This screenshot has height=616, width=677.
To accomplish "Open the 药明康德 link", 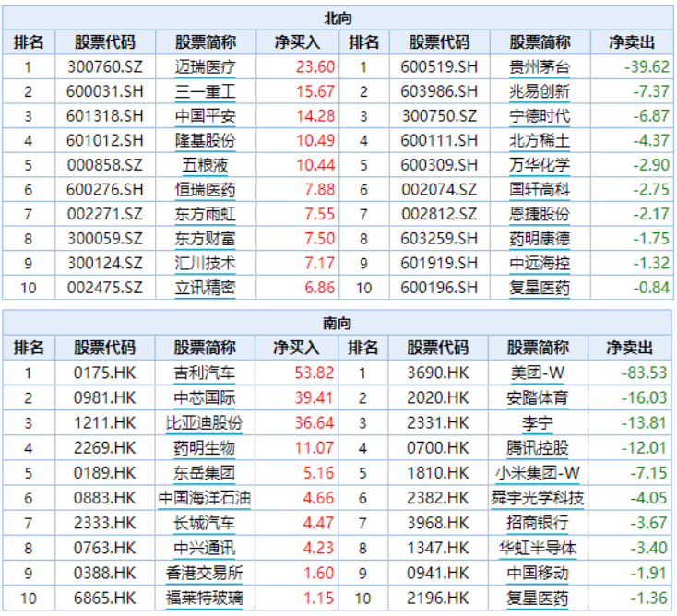I will click(x=540, y=239).
